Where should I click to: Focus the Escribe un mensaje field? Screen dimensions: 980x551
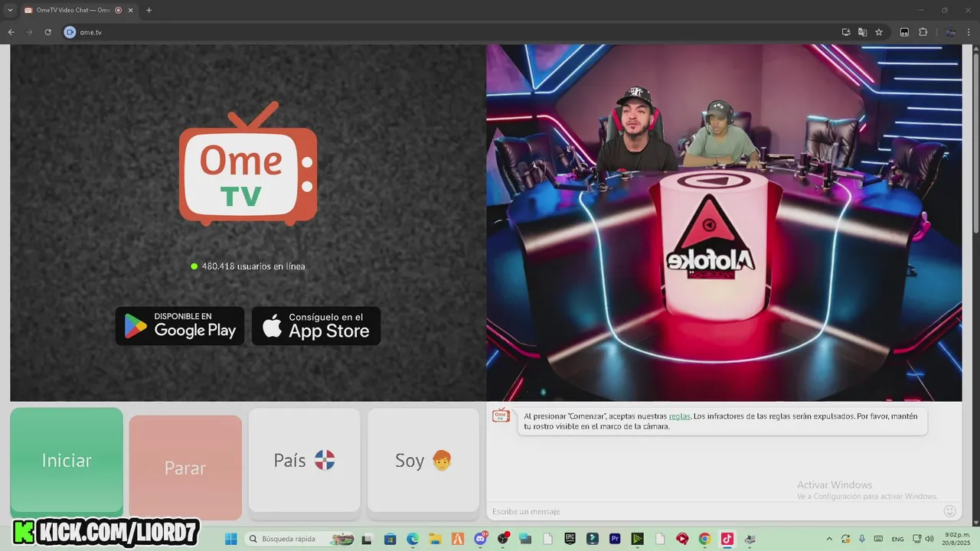712,511
